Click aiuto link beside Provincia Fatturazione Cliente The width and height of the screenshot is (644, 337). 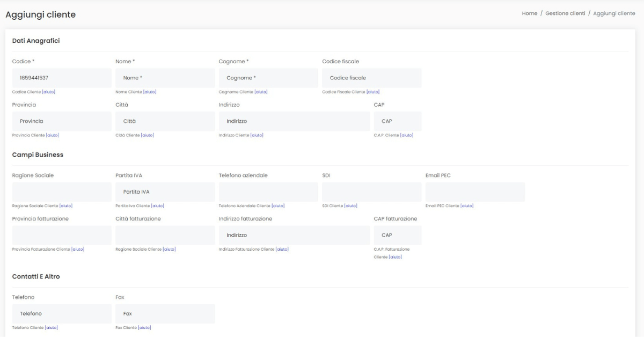coord(77,249)
